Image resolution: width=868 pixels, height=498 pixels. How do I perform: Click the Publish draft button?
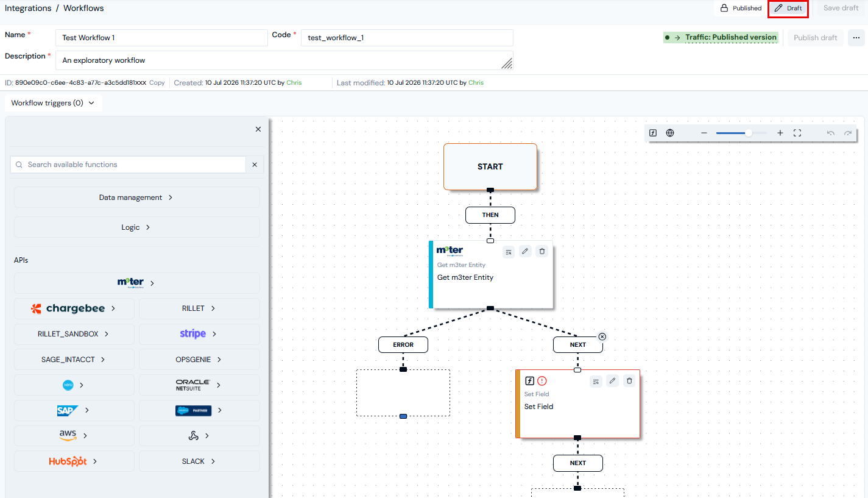(x=816, y=38)
